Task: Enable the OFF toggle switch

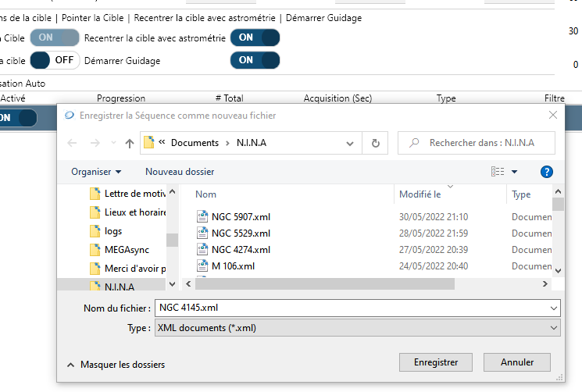Action: point(55,60)
